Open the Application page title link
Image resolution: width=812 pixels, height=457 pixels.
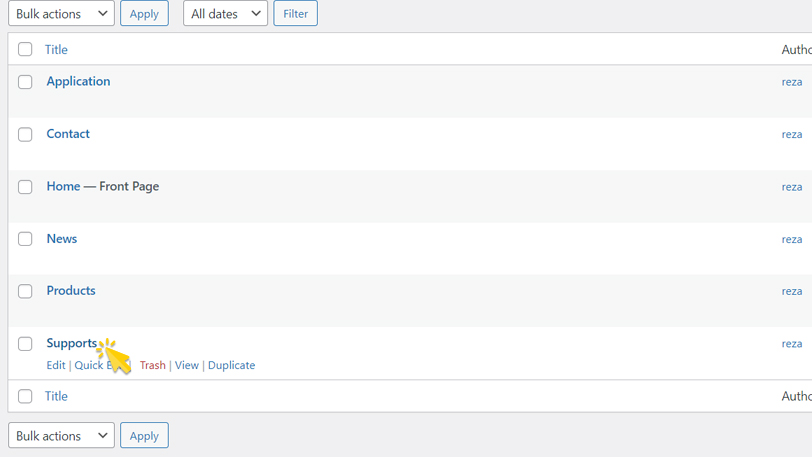tap(78, 81)
